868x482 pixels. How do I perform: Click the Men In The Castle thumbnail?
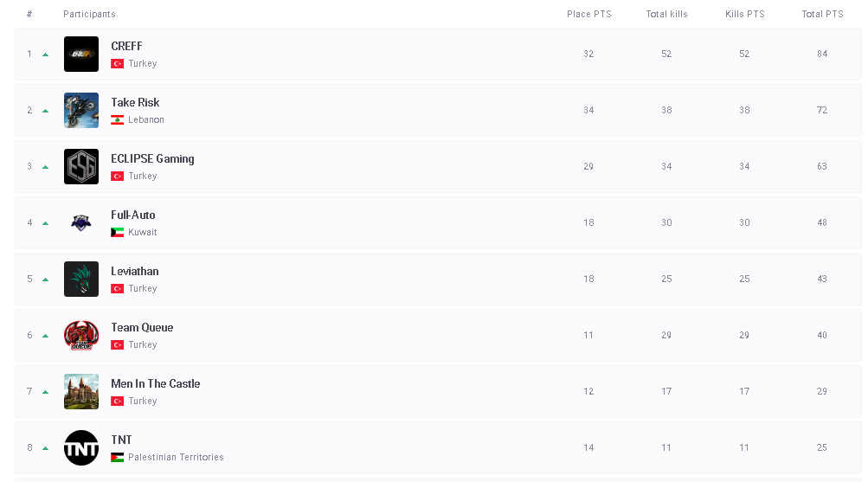(81, 392)
